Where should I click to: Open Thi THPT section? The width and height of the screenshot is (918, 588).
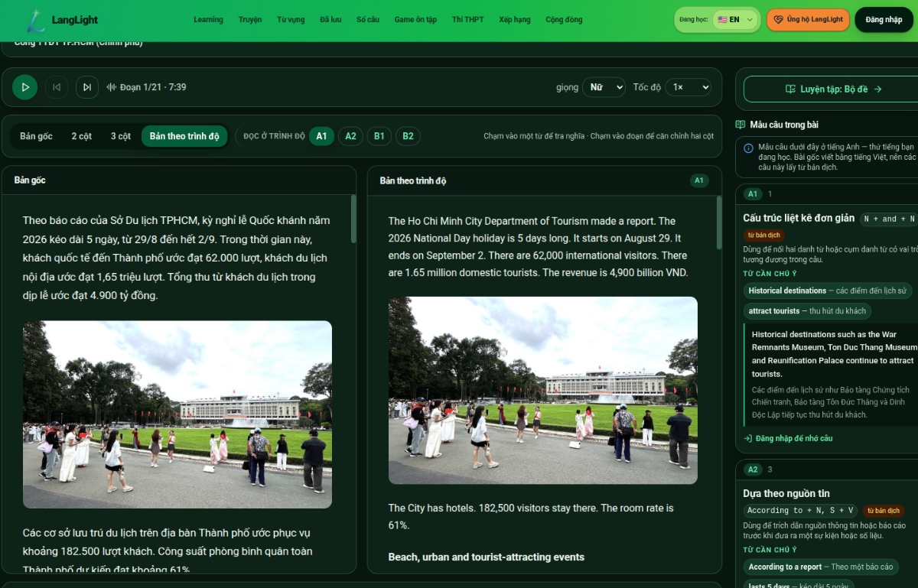468,20
